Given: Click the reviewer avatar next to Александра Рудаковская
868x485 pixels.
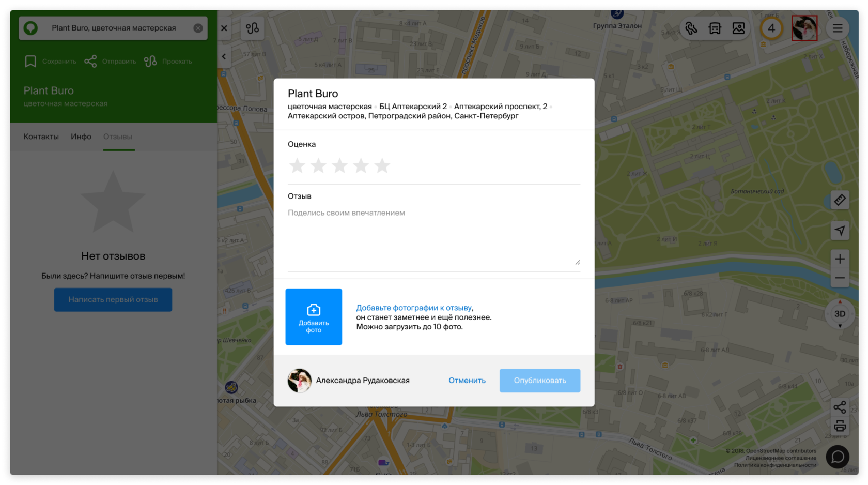Looking at the screenshot, I should click(300, 381).
